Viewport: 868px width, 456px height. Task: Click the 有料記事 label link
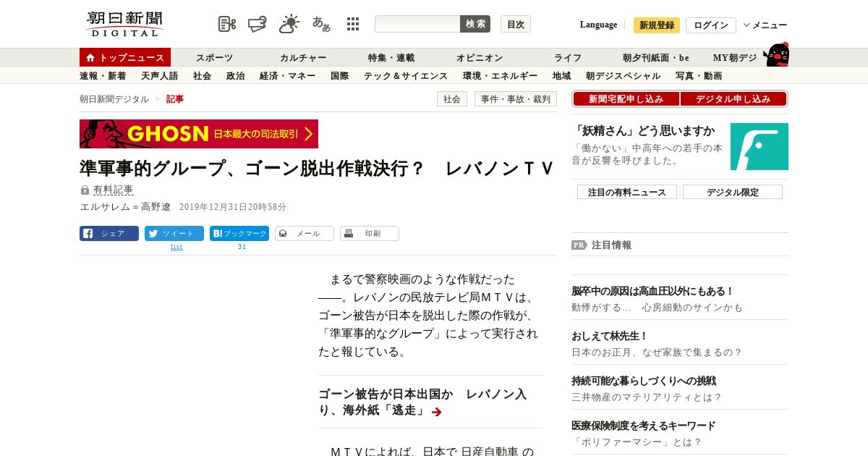113,190
